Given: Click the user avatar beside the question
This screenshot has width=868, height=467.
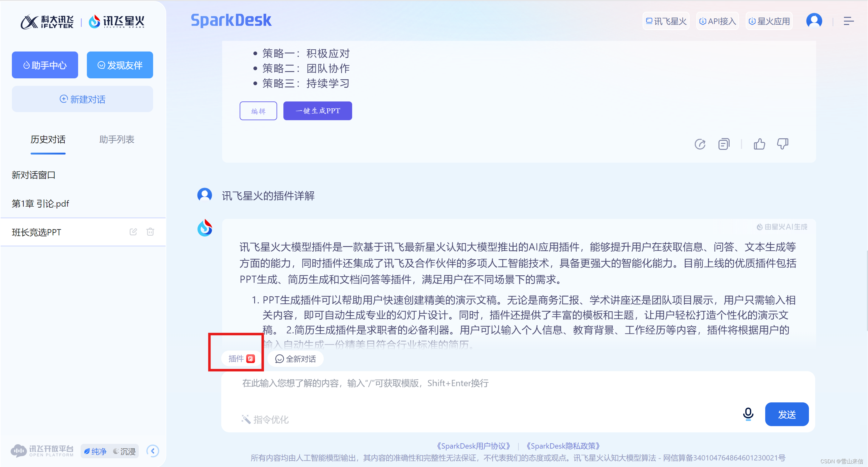Looking at the screenshot, I should click(x=205, y=194).
